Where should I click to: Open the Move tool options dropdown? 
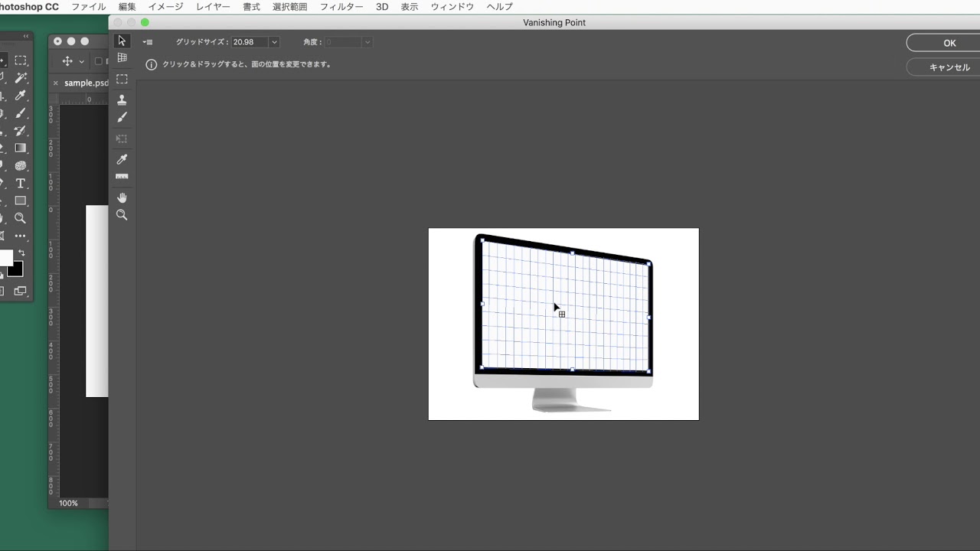click(x=81, y=60)
